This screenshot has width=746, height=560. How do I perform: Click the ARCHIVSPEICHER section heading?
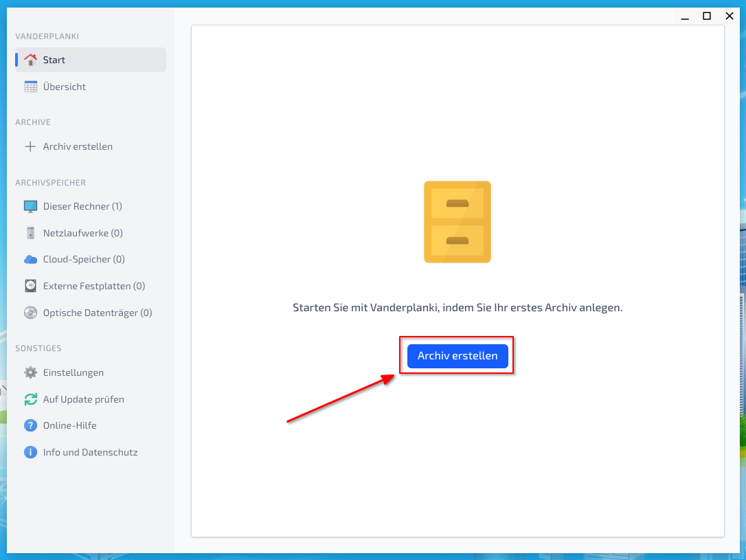(50, 183)
